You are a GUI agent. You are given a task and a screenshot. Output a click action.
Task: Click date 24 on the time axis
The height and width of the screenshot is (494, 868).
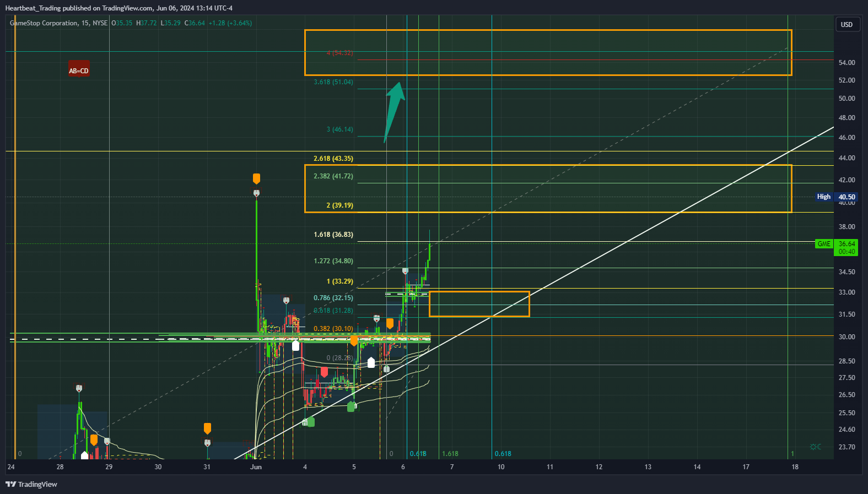pyautogui.click(x=11, y=467)
